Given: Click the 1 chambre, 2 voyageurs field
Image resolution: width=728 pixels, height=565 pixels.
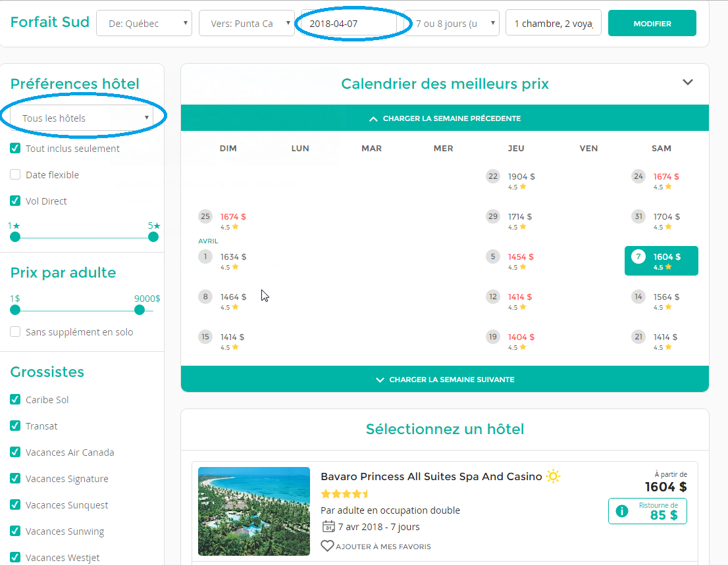Looking at the screenshot, I should tap(554, 23).
